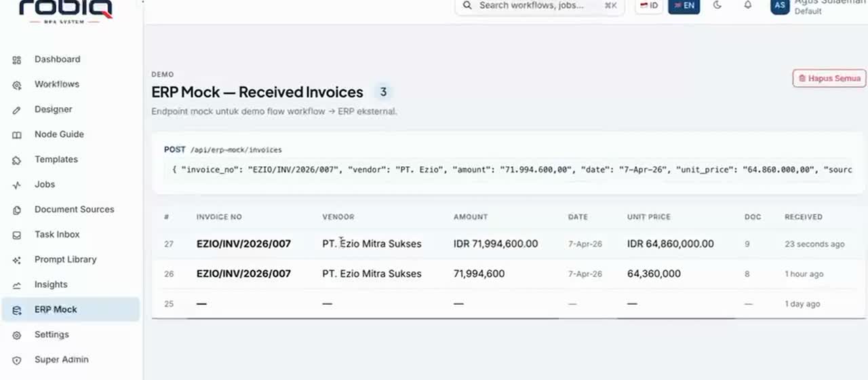Viewport: 868px width, 380px height.
Task: Click the UNIT PRICE column header
Action: point(649,217)
